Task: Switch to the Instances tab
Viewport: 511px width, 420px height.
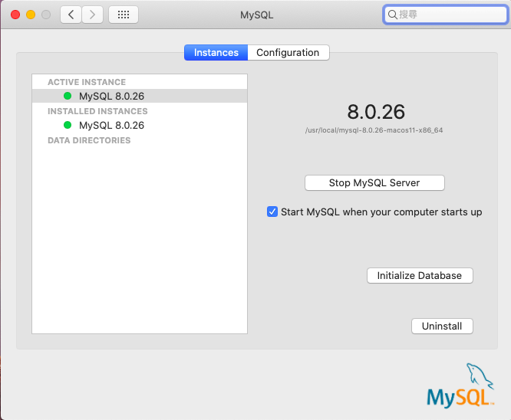Action: pyautogui.click(x=216, y=52)
